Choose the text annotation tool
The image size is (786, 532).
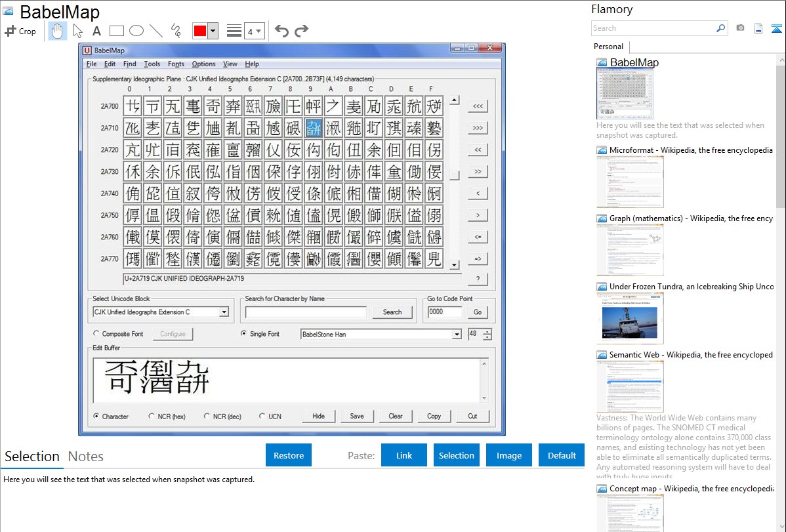[96, 31]
